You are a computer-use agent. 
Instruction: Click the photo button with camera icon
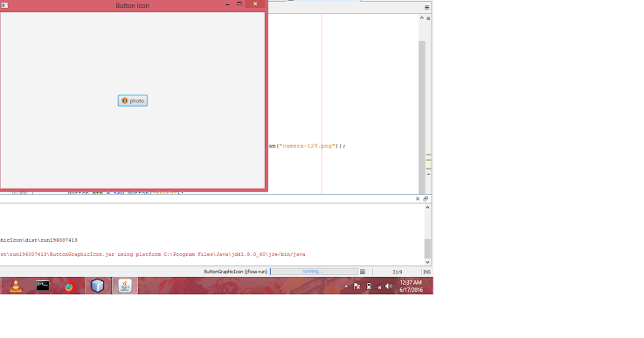point(133,100)
